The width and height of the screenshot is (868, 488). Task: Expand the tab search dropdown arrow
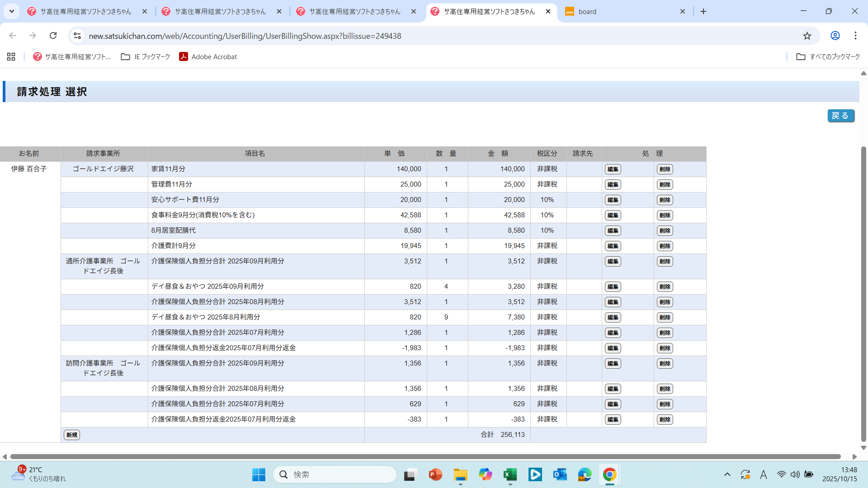[12, 11]
